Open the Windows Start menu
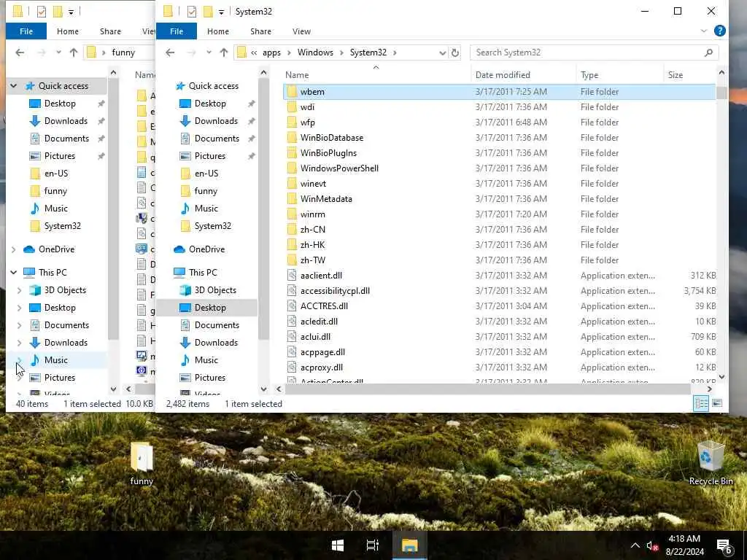Image resolution: width=747 pixels, height=560 pixels. [338, 545]
